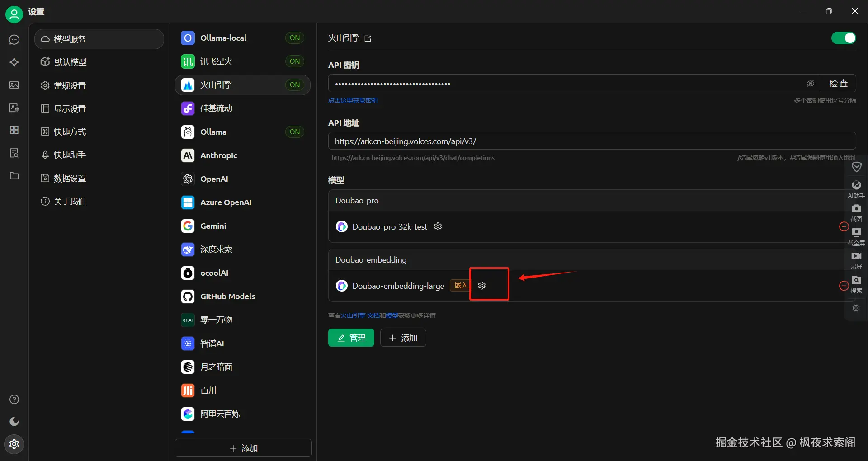Start 截图 screenshot capture

point(856,213)
